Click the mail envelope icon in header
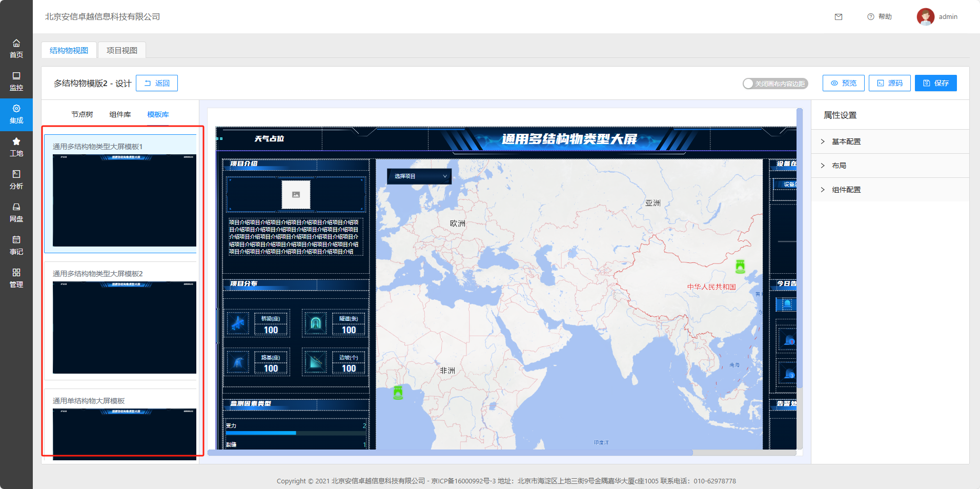The image size is (980, 489). click(839, 17)
